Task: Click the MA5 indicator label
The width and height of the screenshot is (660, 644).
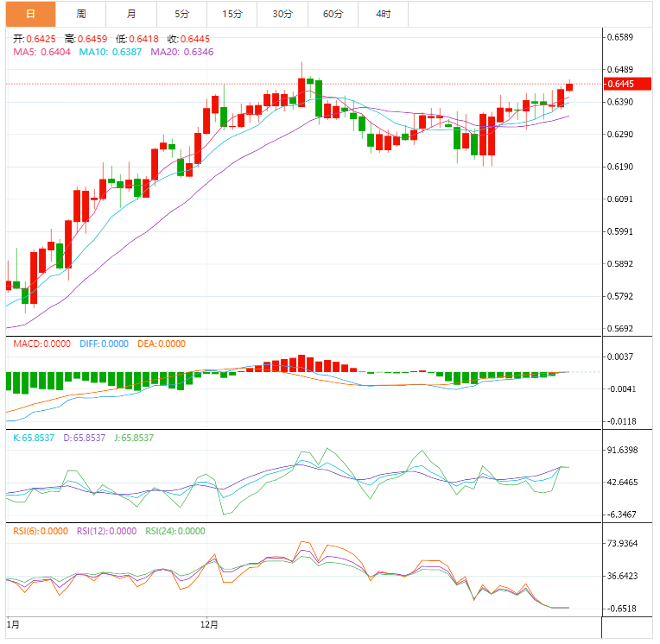Action: (41, 52)
